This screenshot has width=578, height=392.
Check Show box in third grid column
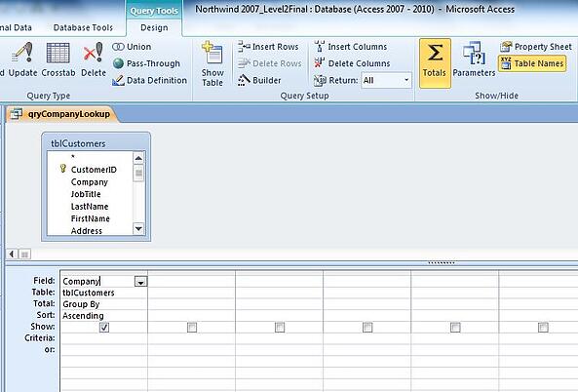click(x=280, y=328)
